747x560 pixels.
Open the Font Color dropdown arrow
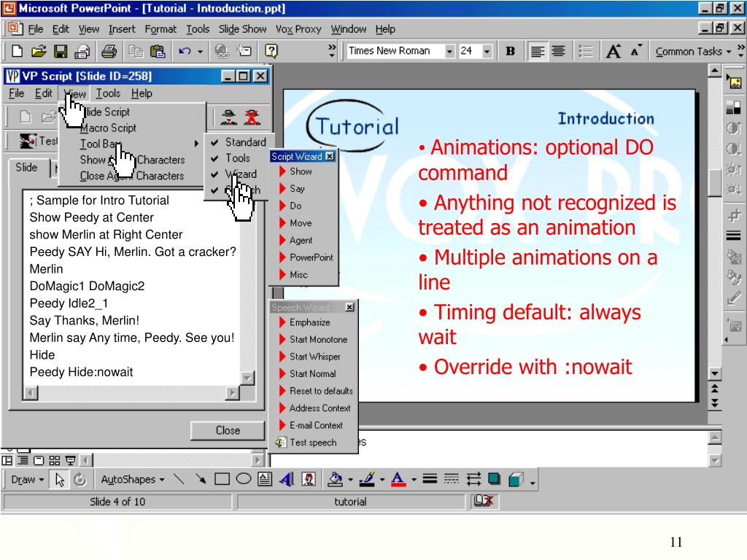tap(414, 480)
